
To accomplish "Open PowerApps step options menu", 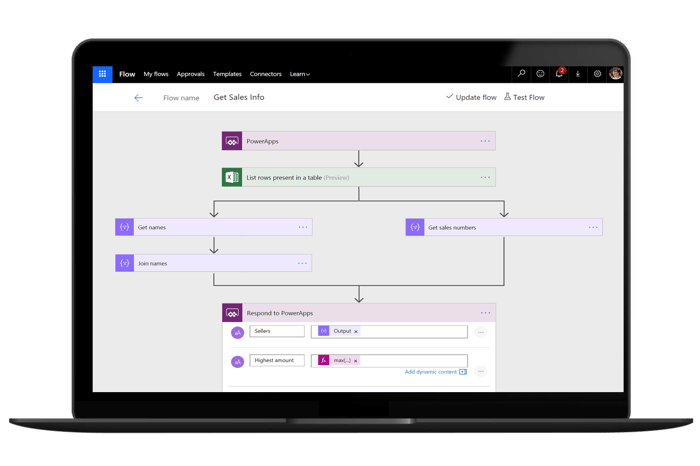I will pyautogui.click(x=485, y=141).
